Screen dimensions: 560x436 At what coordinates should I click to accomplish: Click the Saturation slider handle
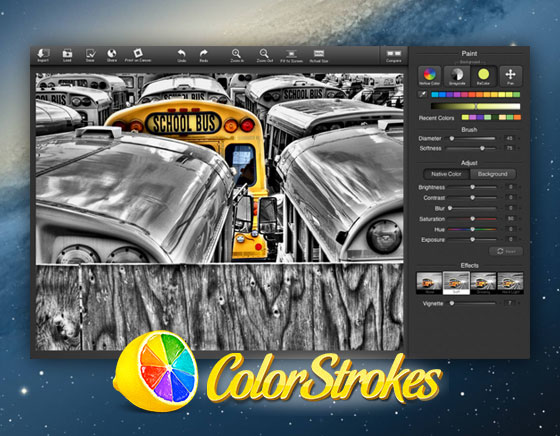[x=472, y=219]
